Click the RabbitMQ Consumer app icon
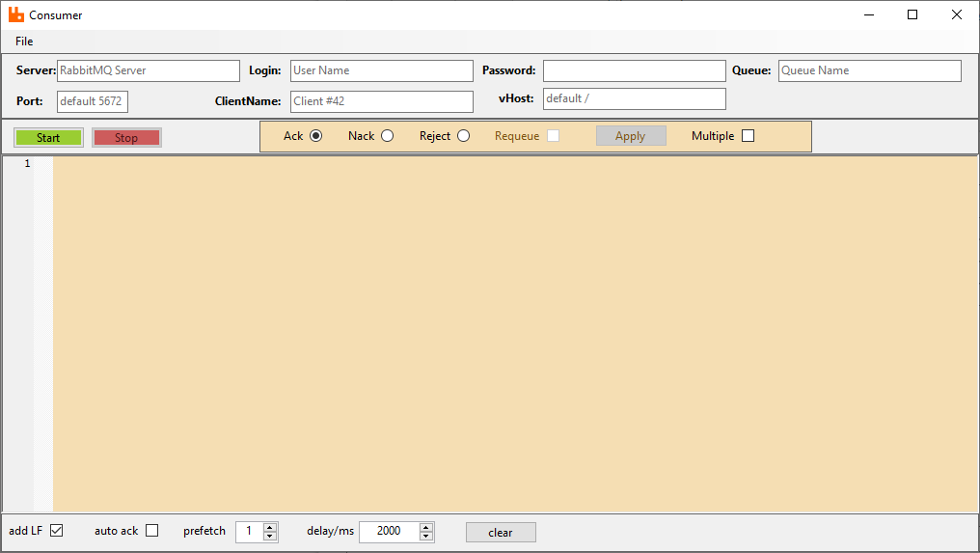 tap(15, 14)
